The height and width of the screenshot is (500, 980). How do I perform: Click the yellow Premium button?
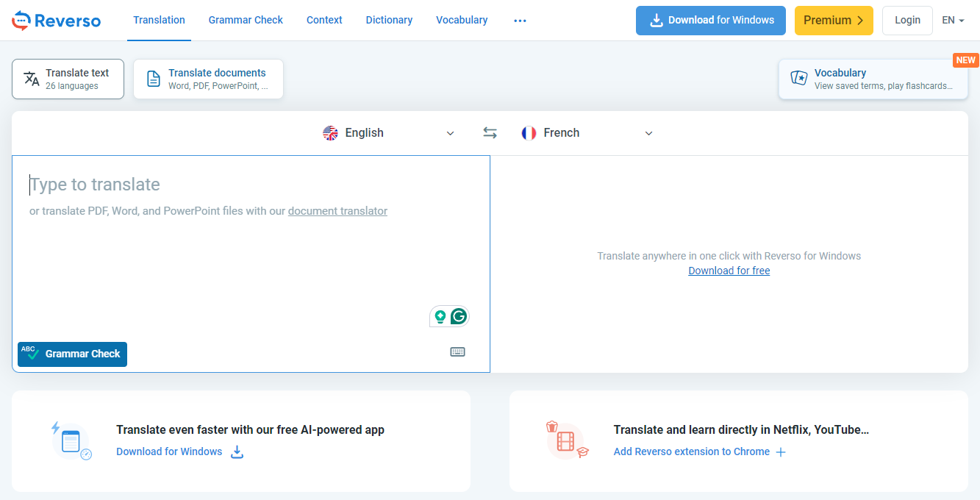834,21
